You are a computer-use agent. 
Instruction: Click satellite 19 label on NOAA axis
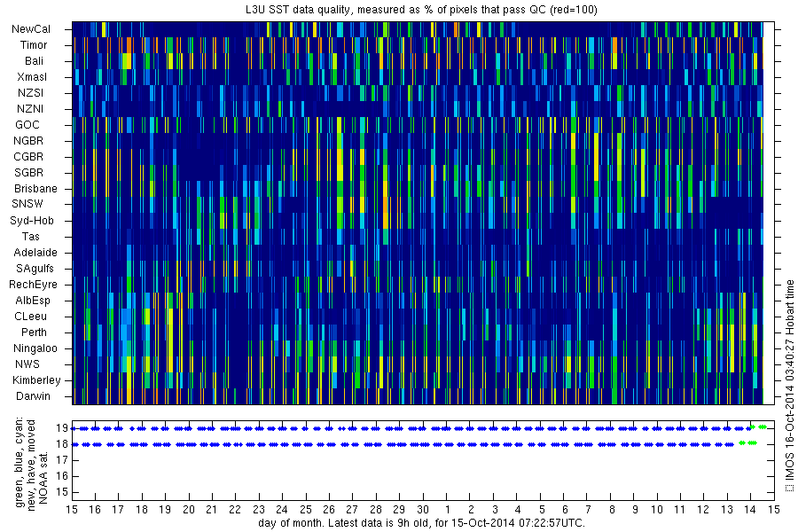coord(62,428)
